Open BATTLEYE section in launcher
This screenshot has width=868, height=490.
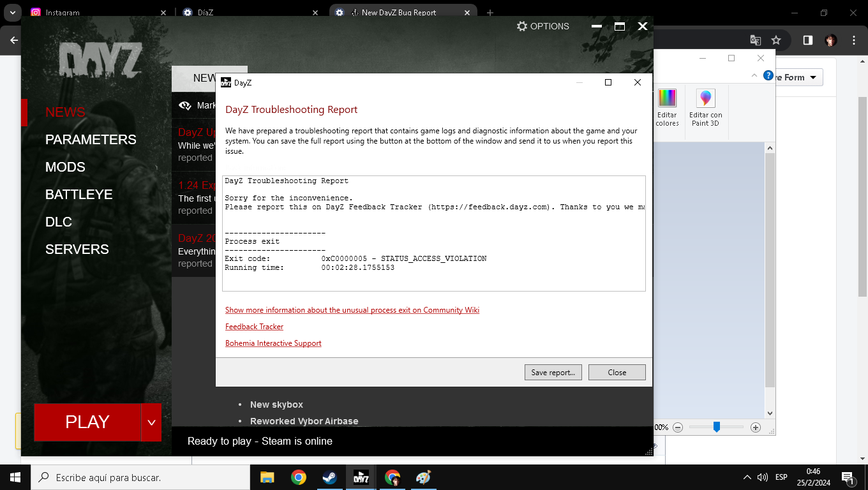(79, 195)
